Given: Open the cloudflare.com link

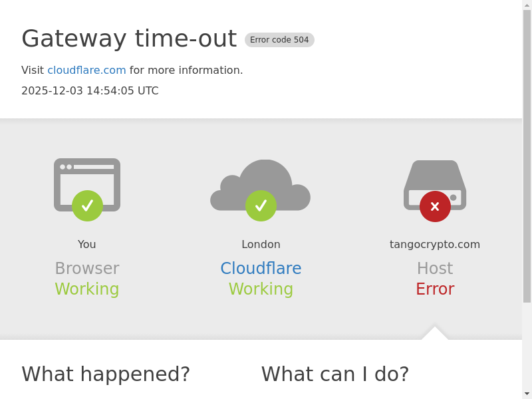Looking at the screenshot, I should (x=86, y=70).
